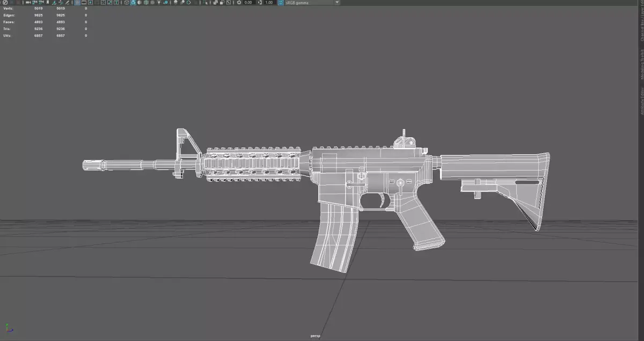The image size is (644, 341).
Task: Click X-Ray Active Components icon
Action: click(222, 3)
